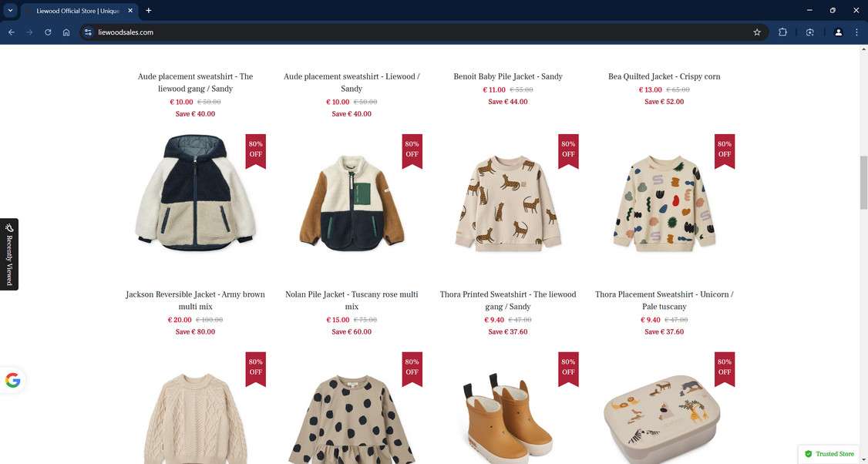Select the Liewood Official Store tab

[x=78, y=11]
